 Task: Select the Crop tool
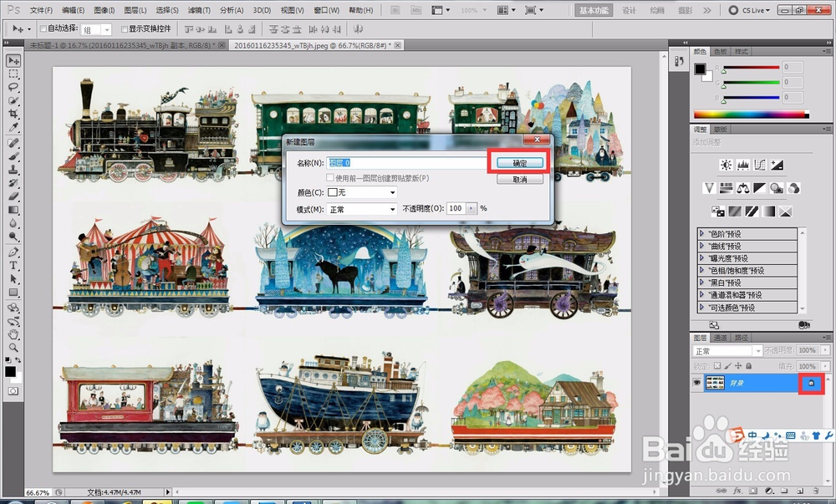pyautogui.click(x=13, y=114)
